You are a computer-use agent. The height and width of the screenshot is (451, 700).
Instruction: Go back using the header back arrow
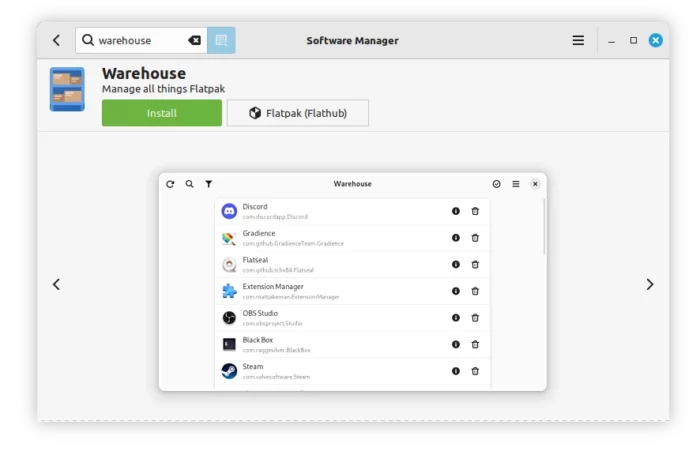pyautogui.click(x=56, y=41)
